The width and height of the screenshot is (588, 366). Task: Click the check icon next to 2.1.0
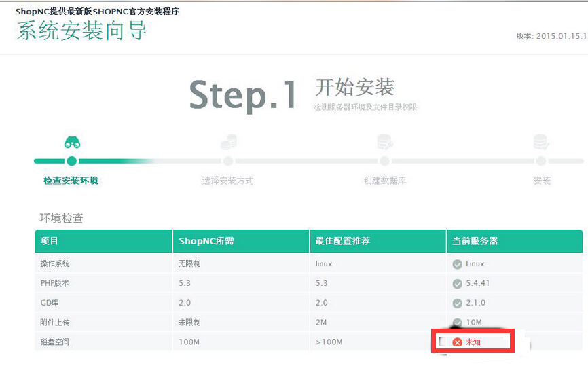click(x=457, y=303)
